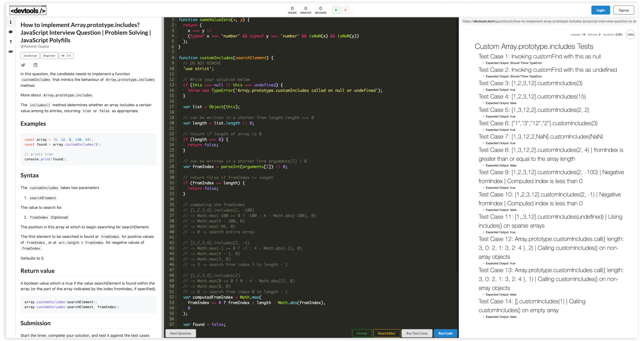Open the handshake sidebar icon
Screen dimensions: 644x341
point(11,52)
